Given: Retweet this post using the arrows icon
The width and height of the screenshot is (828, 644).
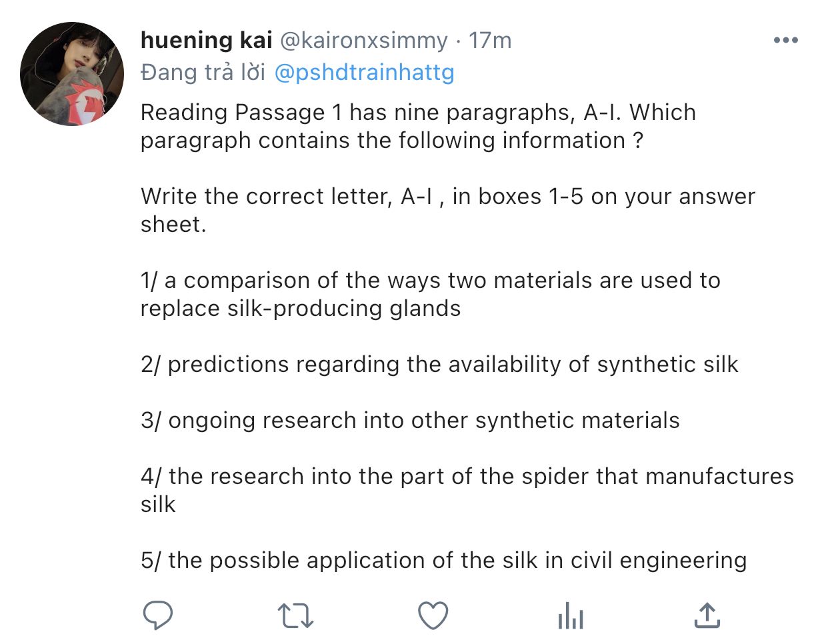Looking at the screenshot, I should [x=295, y=615].
